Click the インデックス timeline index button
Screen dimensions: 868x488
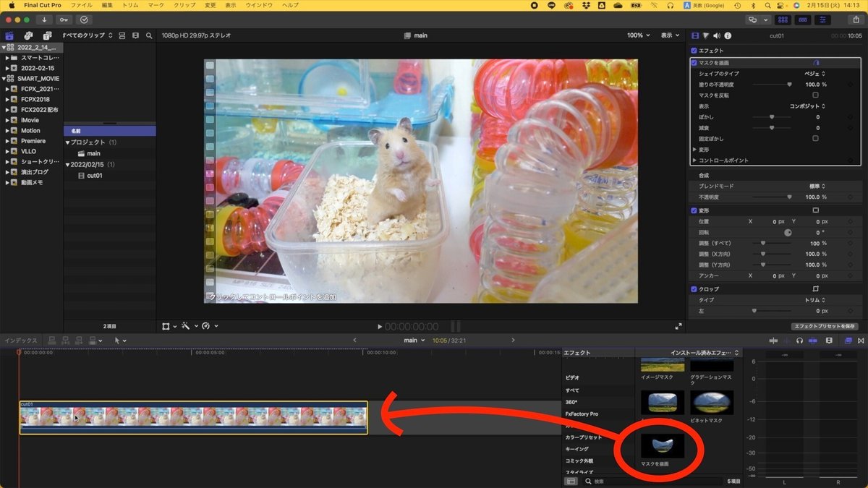coord(20,340)
